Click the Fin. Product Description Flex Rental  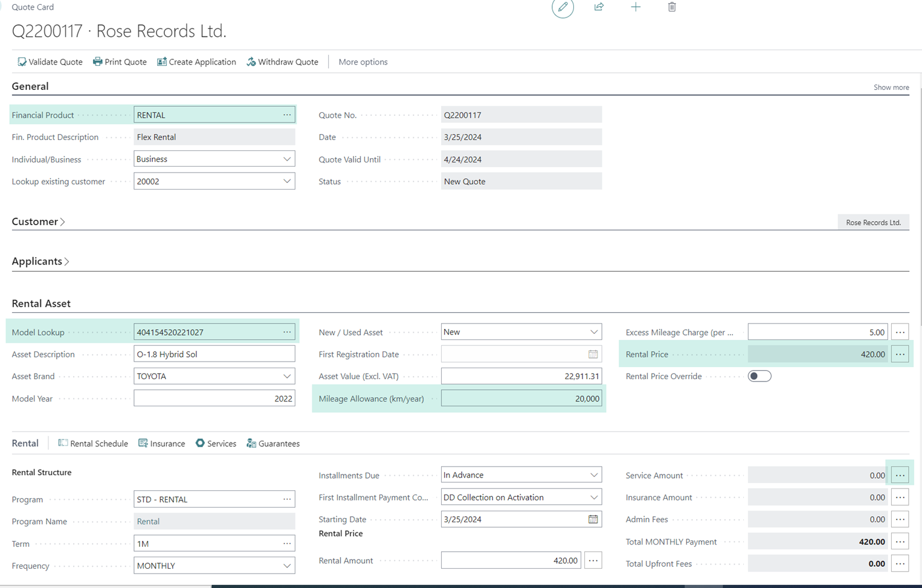click(x=214, y=137)
